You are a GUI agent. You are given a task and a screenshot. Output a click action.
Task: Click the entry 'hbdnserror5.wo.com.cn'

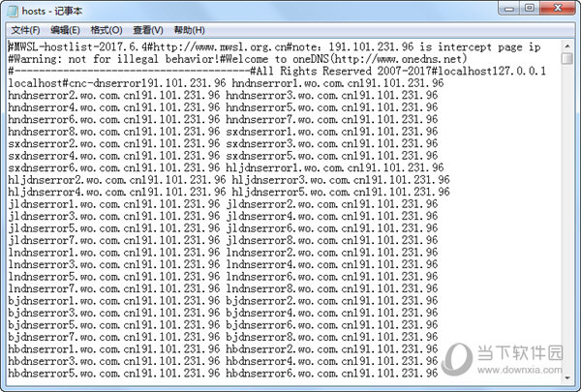(72, 373)
